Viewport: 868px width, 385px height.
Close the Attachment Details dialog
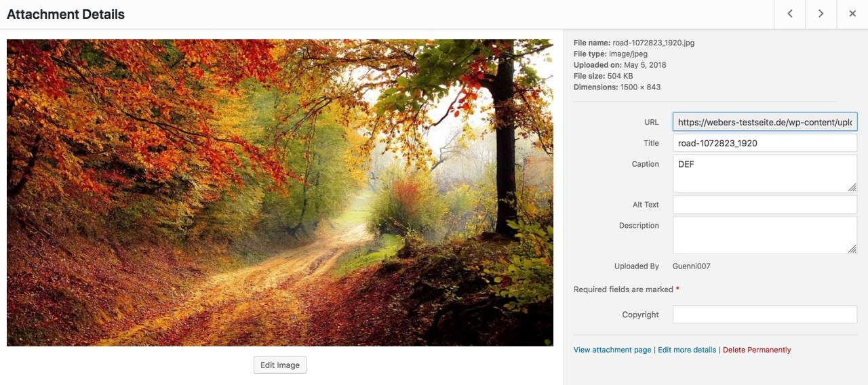(x=852, y=14)
